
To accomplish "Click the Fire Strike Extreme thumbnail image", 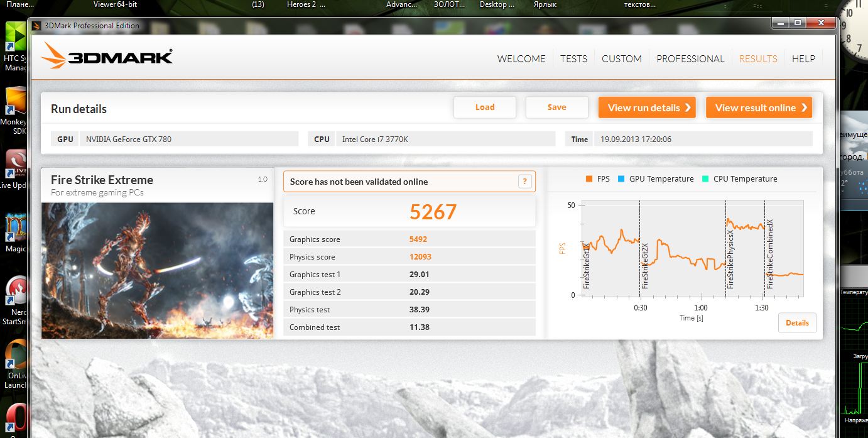I will pyautogui.click(x=157, y=270).
